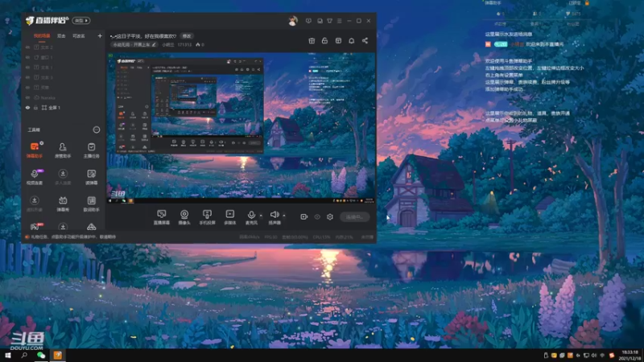Image resolution: width=644 pixels, height=362 pixels.
Task: Select the 窗口 1 source row
Action: tap(64, 57)
